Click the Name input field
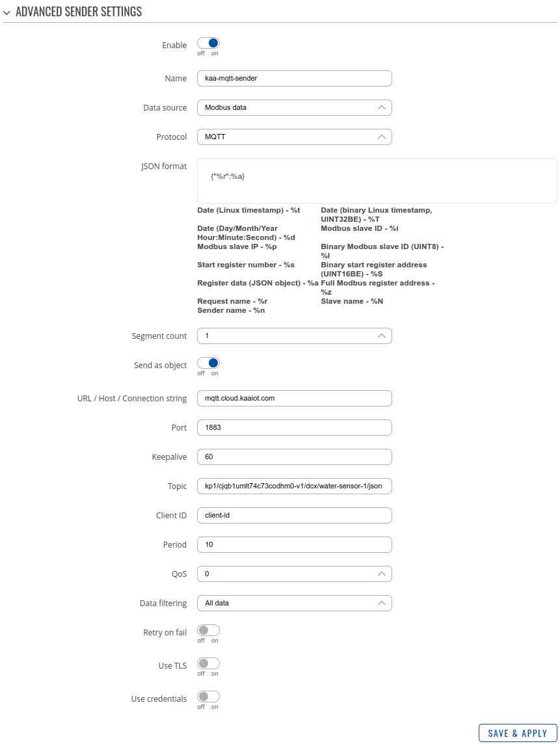 pos(294,78)
